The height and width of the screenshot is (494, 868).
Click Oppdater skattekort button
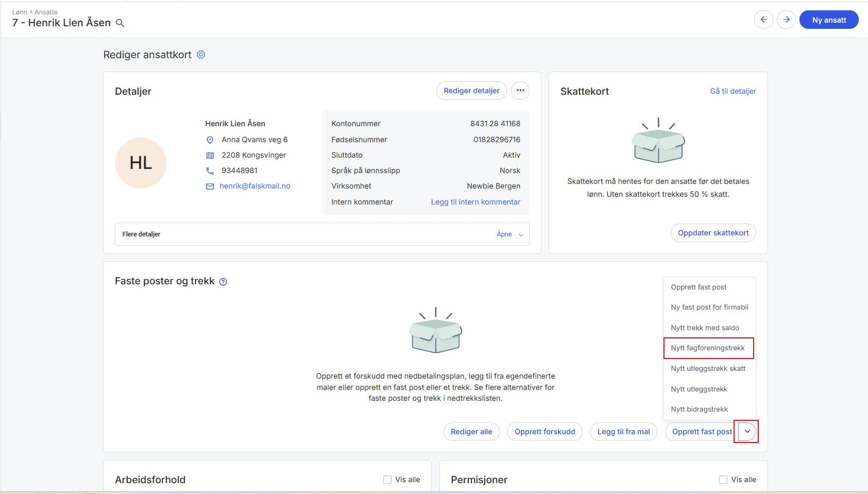pyautogui.click(x=713, y=233)
